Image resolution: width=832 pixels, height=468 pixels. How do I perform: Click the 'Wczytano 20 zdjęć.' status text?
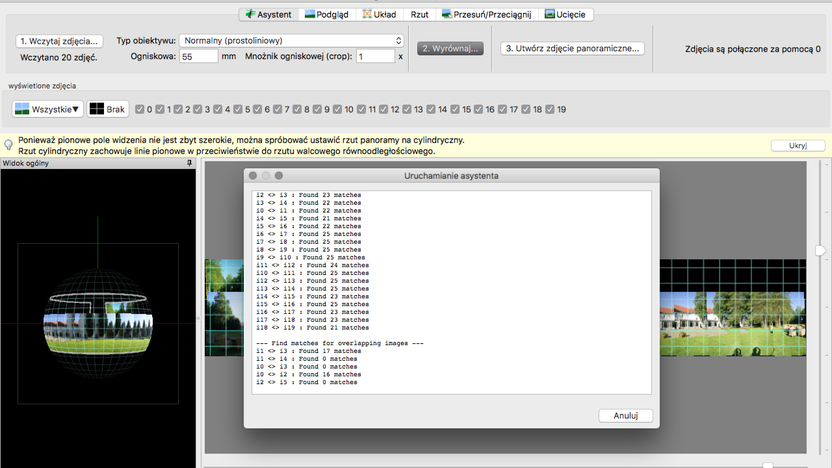58,57
